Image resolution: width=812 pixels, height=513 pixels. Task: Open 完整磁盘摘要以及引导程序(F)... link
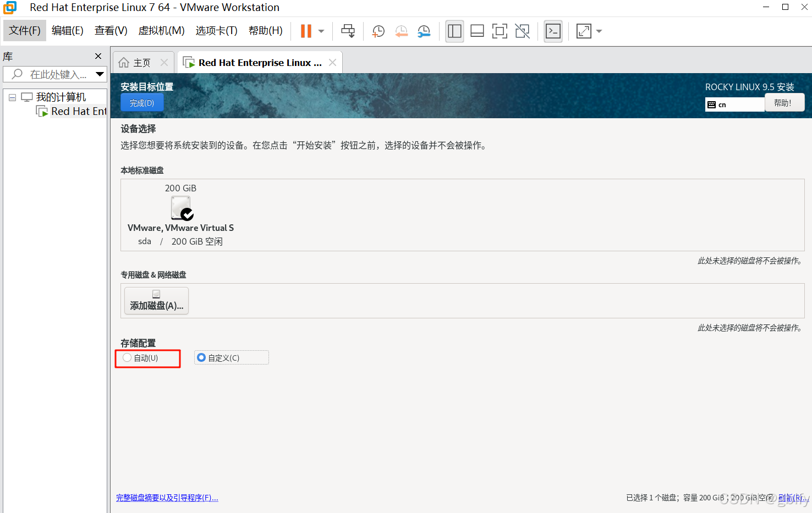pyautogui.click(x=167, y=498)
